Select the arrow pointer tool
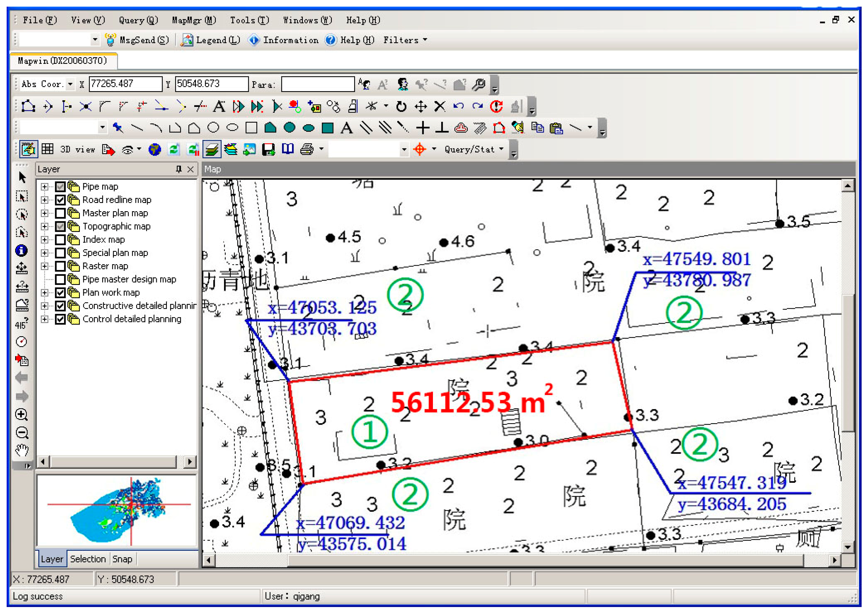The width and height of the screenshot is (868, 615). tap(22, 177)
